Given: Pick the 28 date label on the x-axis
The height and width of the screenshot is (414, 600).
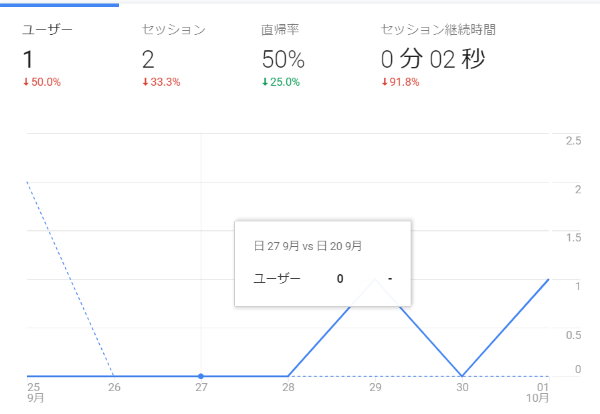Looking at the screenshot, I should (x=288, y=386).
